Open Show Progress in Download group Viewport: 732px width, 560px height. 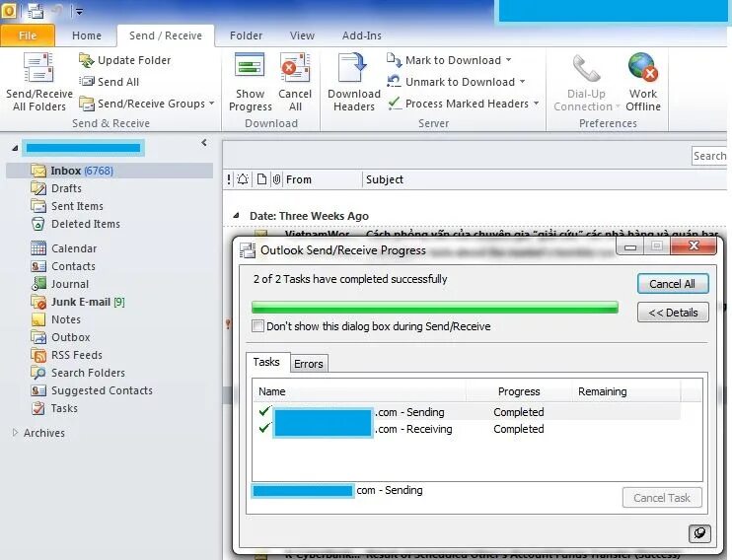[251, 83]
